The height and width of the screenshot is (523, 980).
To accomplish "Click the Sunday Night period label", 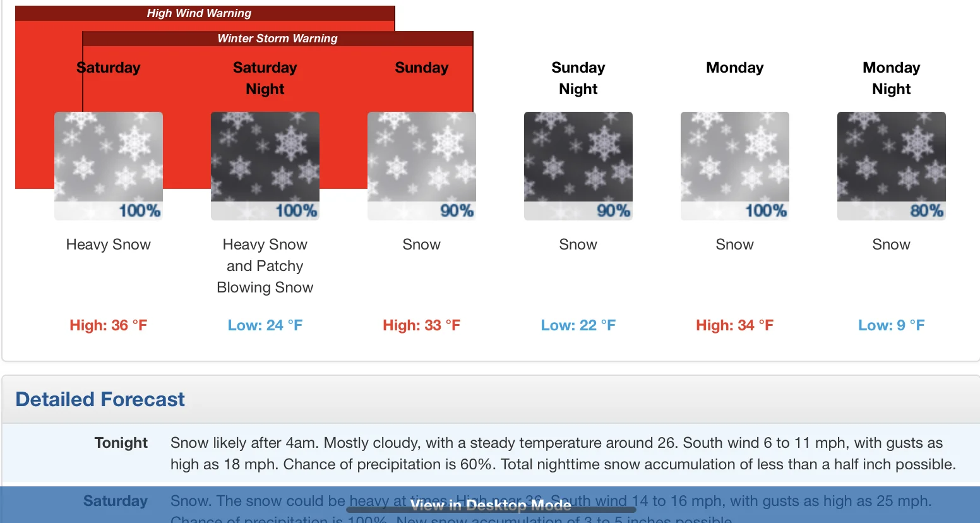I will point(578,78).
